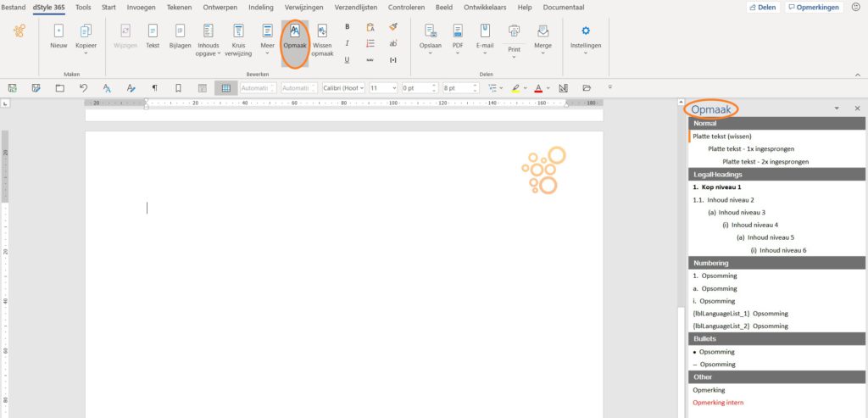The height and width of the screenshot is (418, 868).
Task: Open the Merge dropdown
Action: pos(542,39)
